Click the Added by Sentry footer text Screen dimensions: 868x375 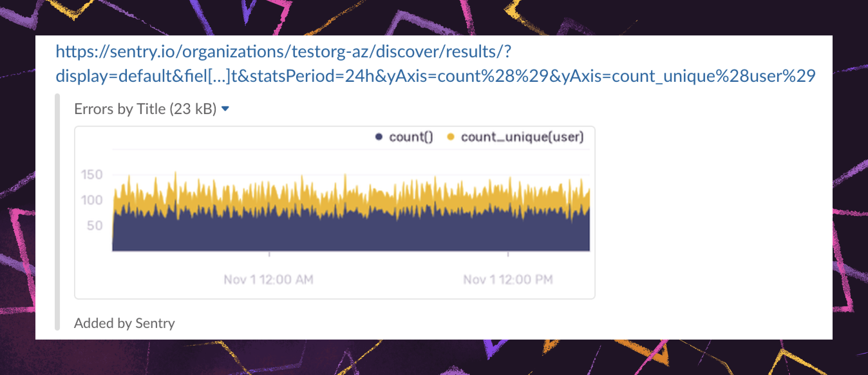click(124, 323)
